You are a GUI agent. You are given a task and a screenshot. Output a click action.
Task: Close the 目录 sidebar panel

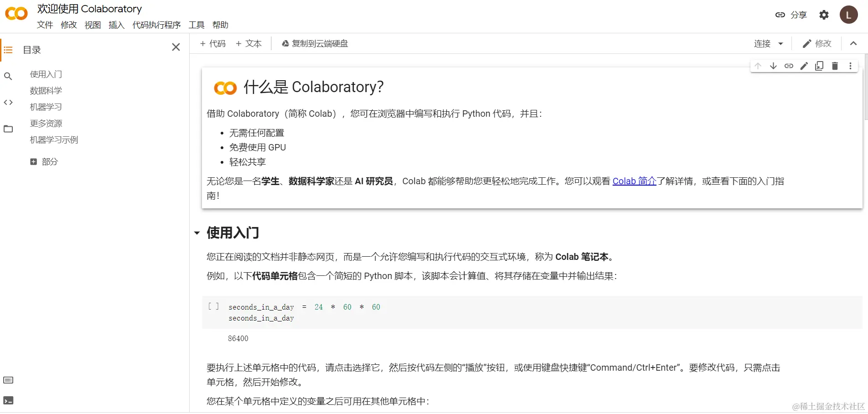[176, 47]
